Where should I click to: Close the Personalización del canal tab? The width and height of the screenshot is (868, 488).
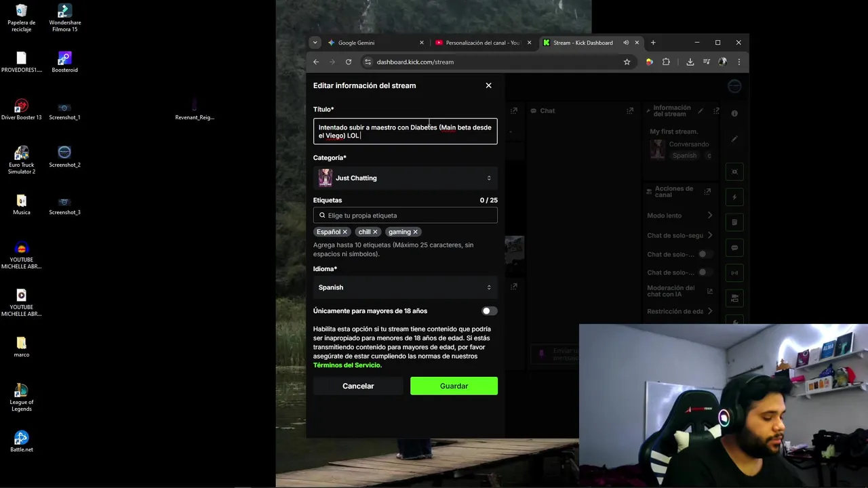point(529,43)
